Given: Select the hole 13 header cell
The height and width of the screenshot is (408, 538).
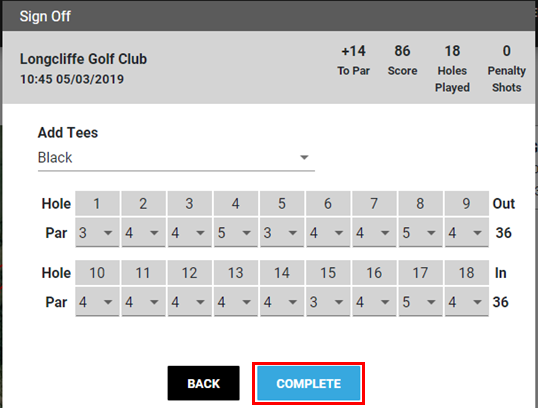Looking at the screenshot, I should pos(236,273).
